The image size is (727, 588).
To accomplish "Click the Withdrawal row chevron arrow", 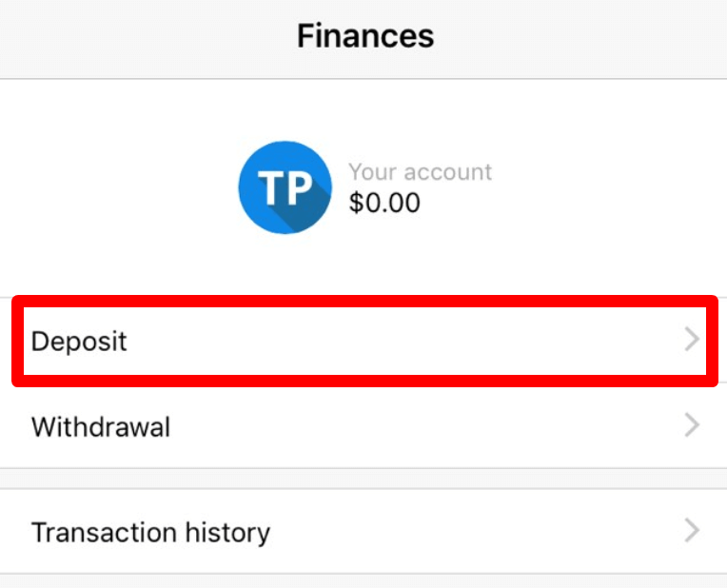I will coord(692,425).
